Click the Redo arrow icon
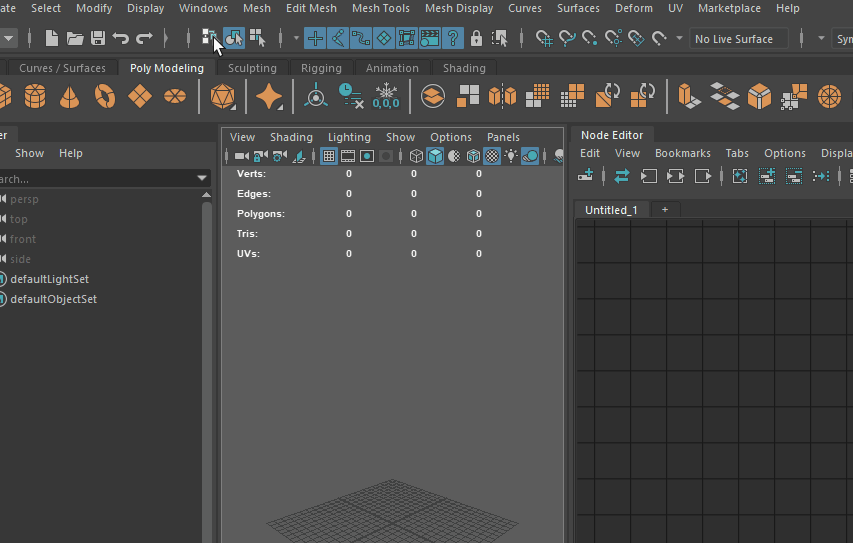 click(x=145, y=39)
